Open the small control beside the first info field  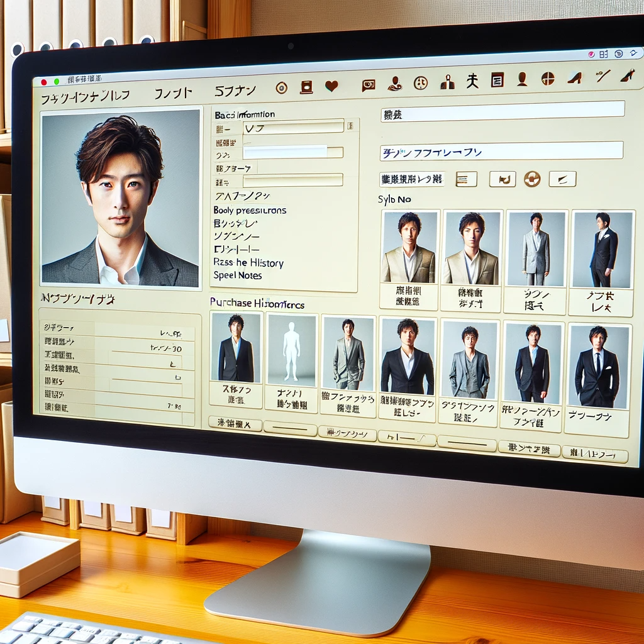pyautogui.click(x=350, y=126)
